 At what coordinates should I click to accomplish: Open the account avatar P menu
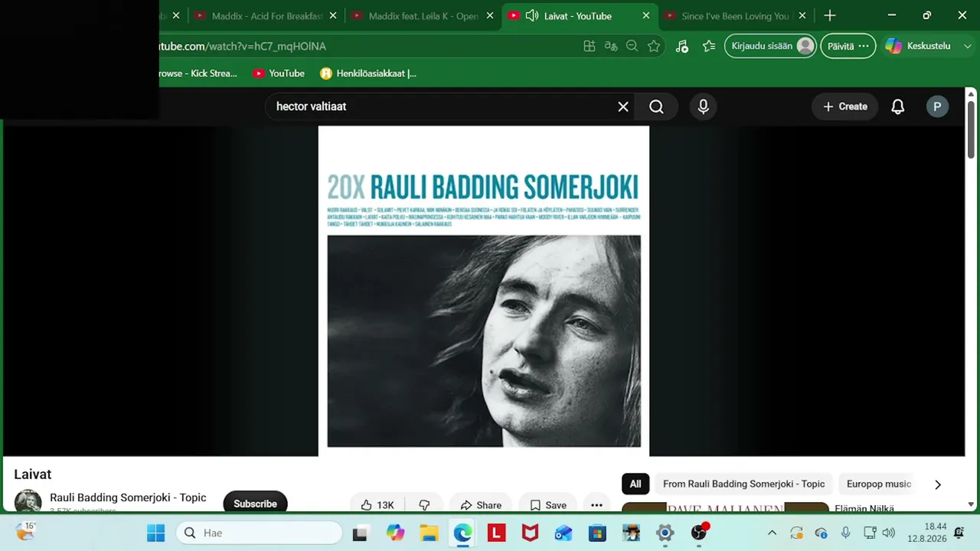coord(937,107)
